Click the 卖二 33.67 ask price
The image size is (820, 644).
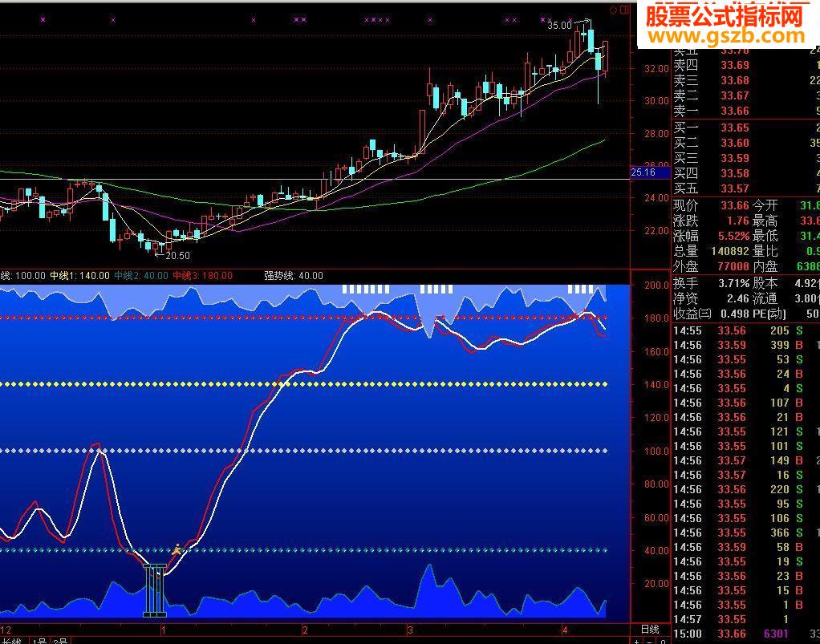[x=735, y=95]
